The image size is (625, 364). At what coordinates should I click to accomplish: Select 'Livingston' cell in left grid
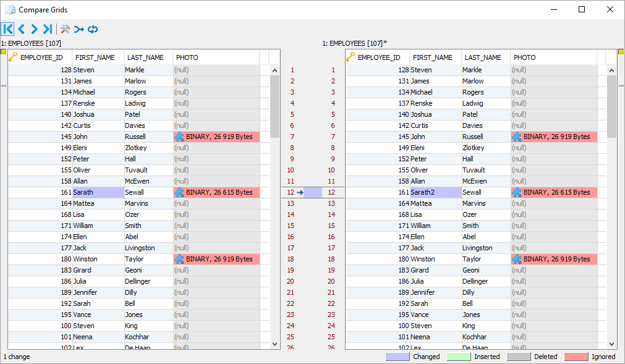(x=148, y=248)
